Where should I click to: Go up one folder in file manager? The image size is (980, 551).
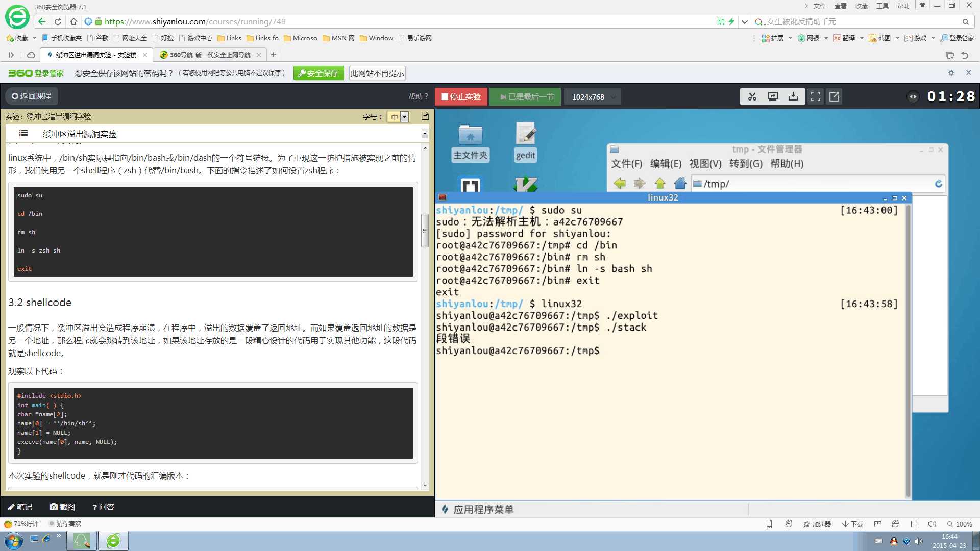[660, 184]
